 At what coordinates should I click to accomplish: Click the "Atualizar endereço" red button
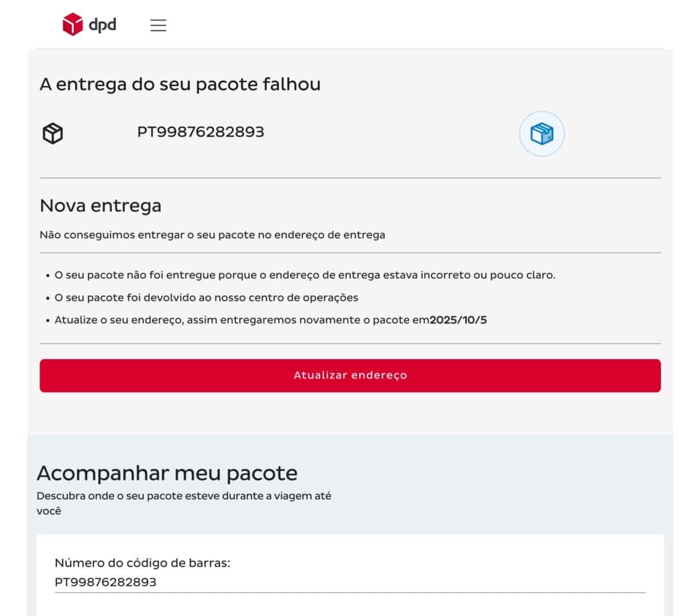click(350, 375)
